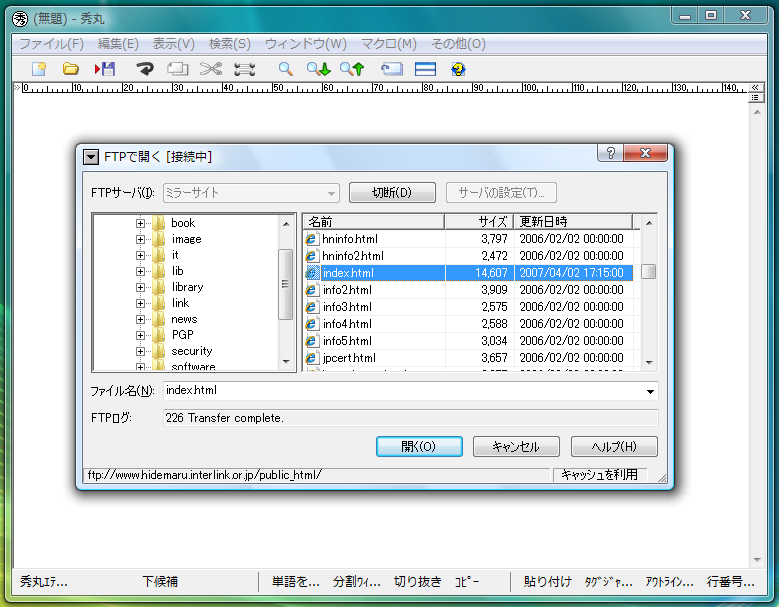Open the 表示(V) menu

coord(173,44)
